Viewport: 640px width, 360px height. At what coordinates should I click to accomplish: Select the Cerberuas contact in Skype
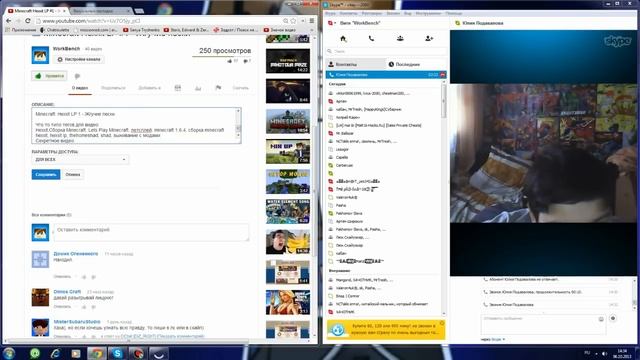pos(344,165)
